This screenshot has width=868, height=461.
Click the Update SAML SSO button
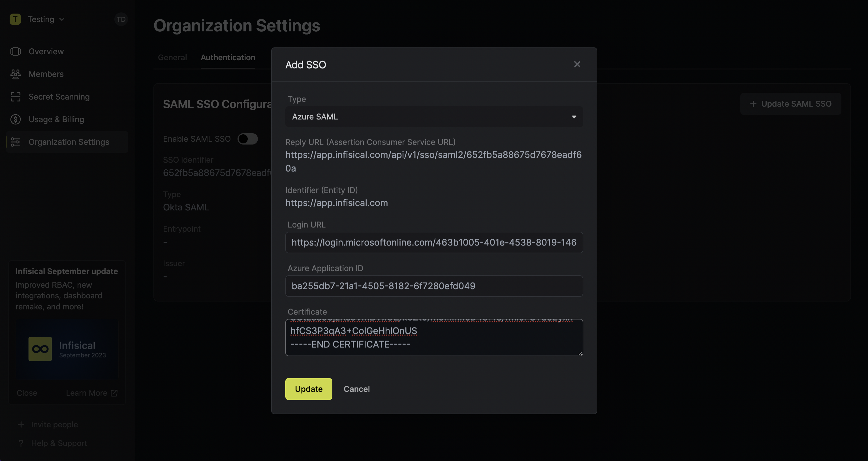[790, 104]
